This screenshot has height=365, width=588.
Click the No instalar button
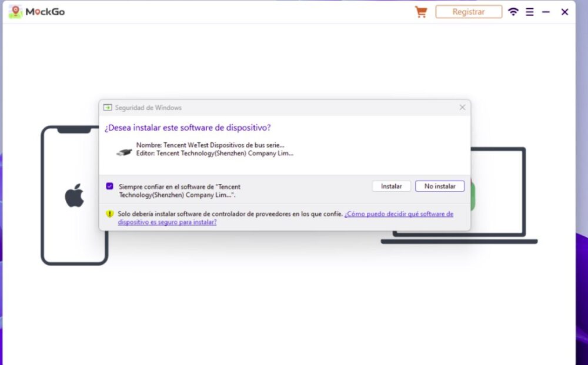(440, 186)
